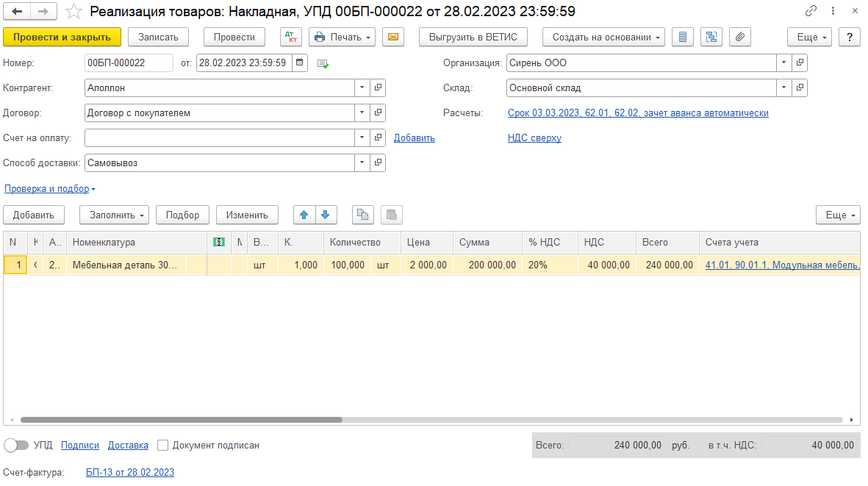This screenshot has height=486, width=868.
Task: Go back with the left arrow button
Action: [17, 11]
